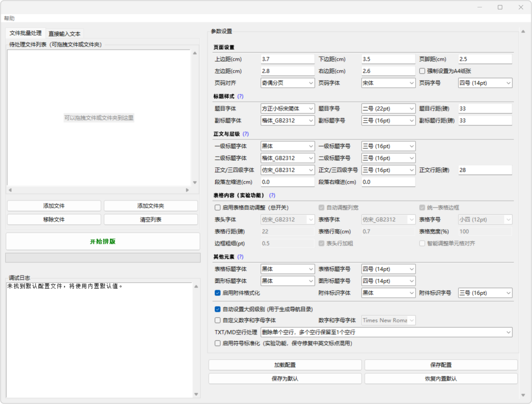Image resolution: width=532 pixels, height=404 pixels.
Task: Open 表格标题字体 dropdown
Action: click(287, 269)
